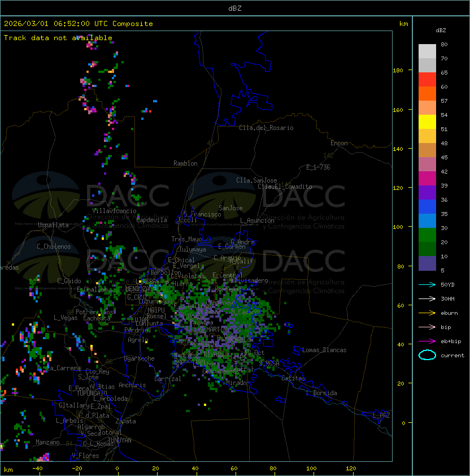Pick the slate purple 5-10 dBZ swatch
The image size is (470, 476).
(x=427, y=263)
